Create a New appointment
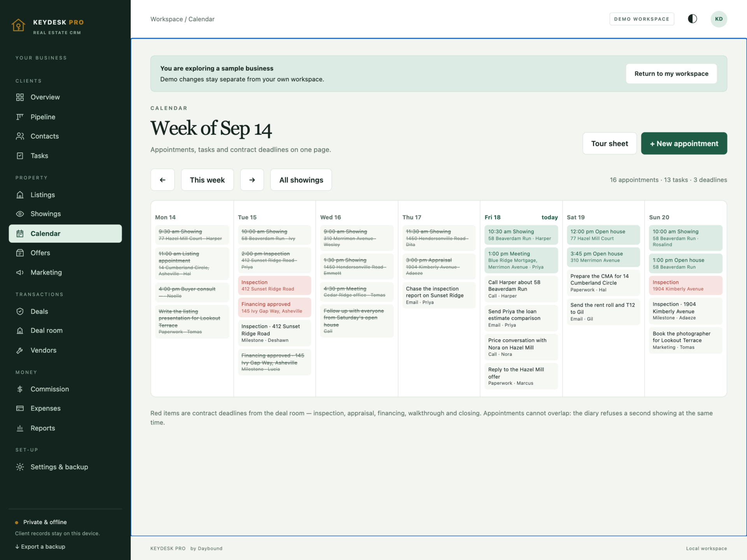The image size is (747, 560). click(x=684, y=143)
